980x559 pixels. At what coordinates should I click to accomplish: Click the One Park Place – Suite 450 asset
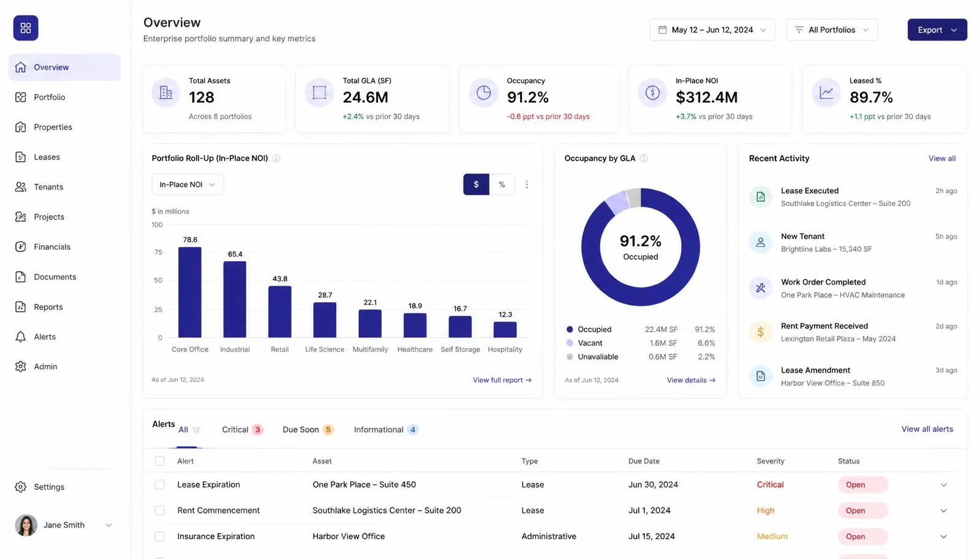pyautogui.click(x=364, y=485)
